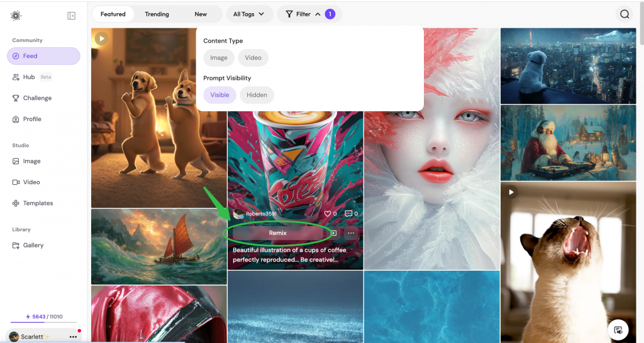The height and width of the screenshot is (343, 644).
Task: Switch to the Trending tab
Action: 157,14
